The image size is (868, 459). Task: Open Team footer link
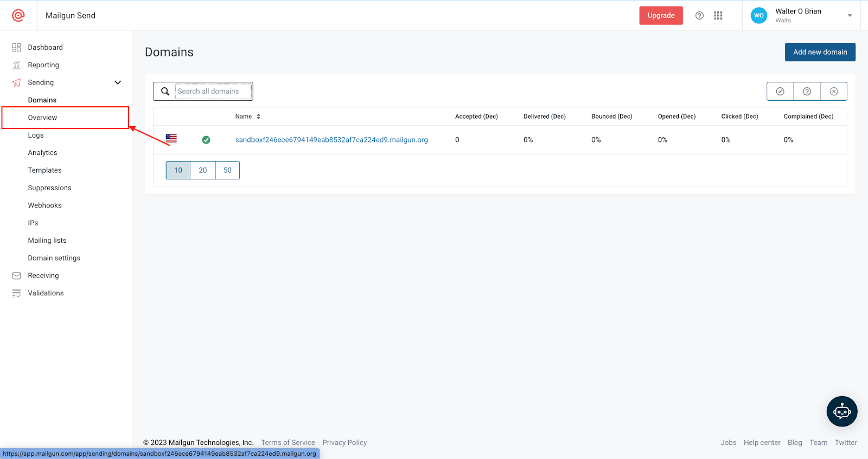tap(819, 443)
